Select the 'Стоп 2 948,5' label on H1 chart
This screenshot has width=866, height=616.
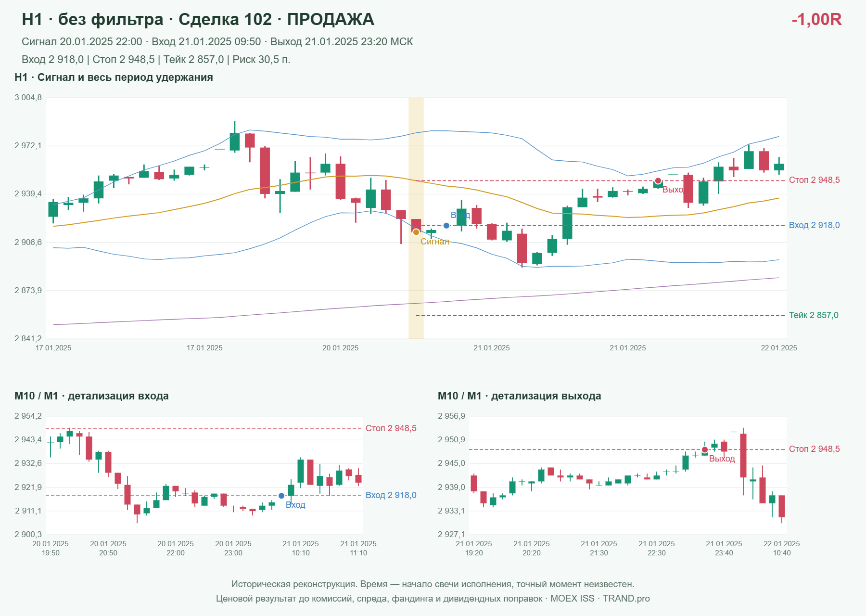815,180
